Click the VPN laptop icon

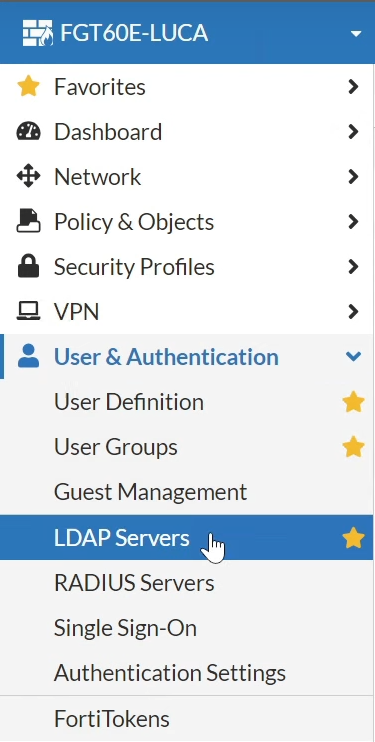[28, 311]
